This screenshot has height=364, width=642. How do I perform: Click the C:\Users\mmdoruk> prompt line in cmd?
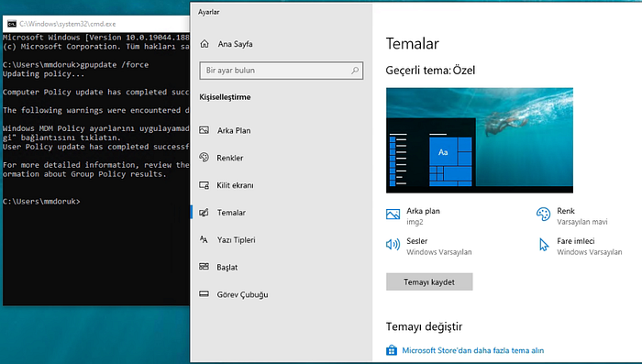point(41,202)
